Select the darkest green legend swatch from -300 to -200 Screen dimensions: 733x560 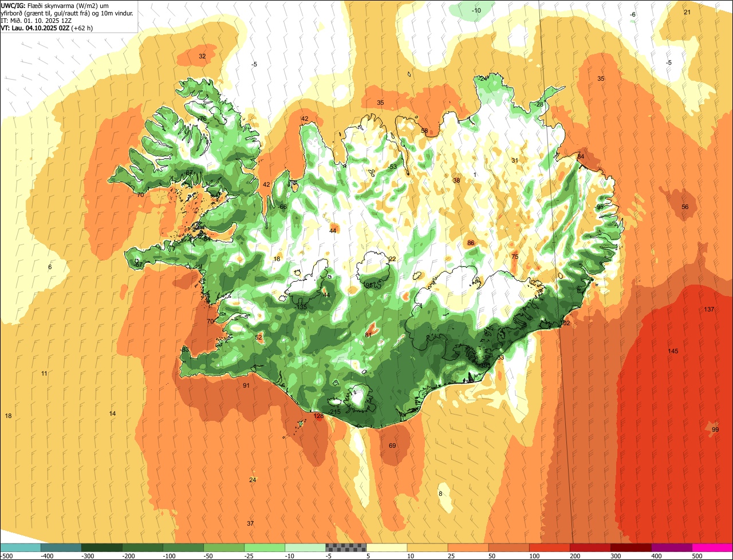101,547
